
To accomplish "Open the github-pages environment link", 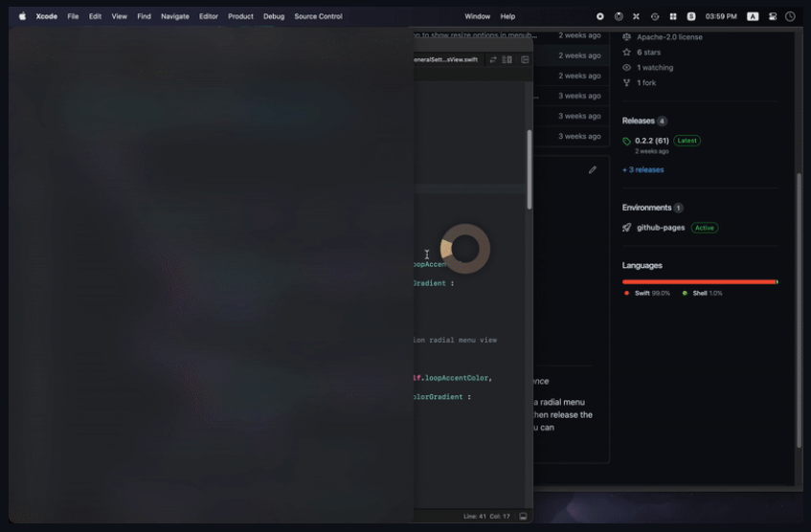I will pyautogui.click(x=661, y=228).
